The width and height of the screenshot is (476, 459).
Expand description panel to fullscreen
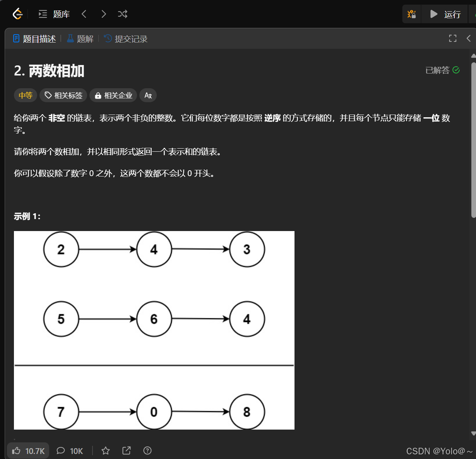pos(453,38)
